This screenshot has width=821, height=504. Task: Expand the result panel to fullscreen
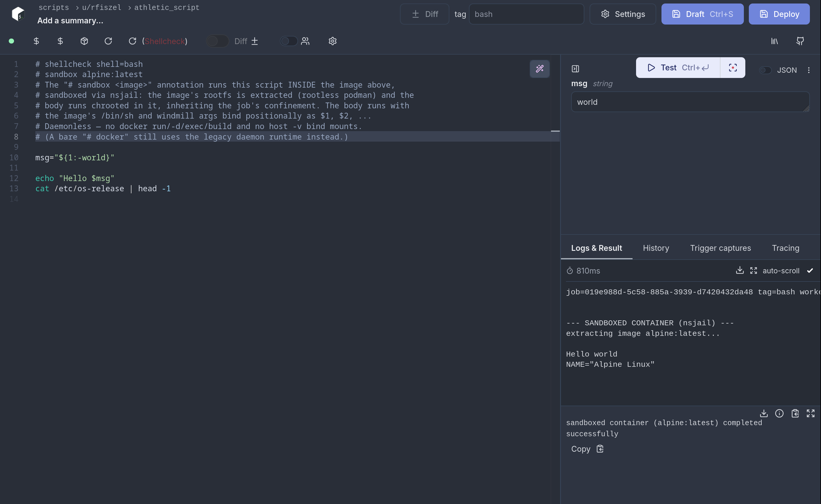point(810,413)
